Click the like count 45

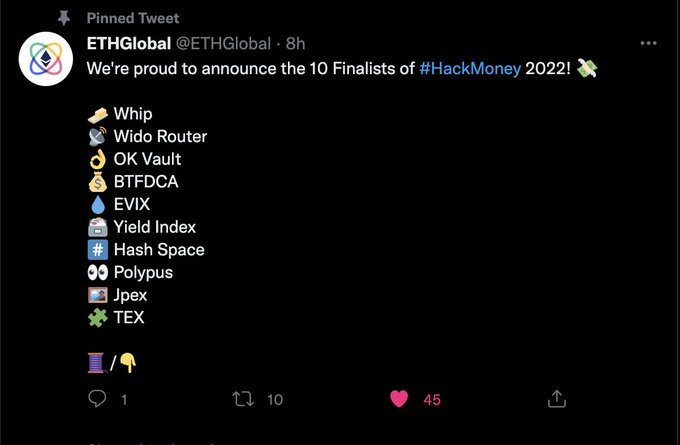[432, 399]
